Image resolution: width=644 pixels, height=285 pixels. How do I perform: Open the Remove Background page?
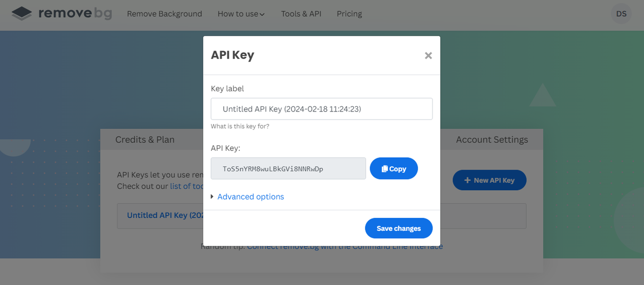click(x=164, y=14)
